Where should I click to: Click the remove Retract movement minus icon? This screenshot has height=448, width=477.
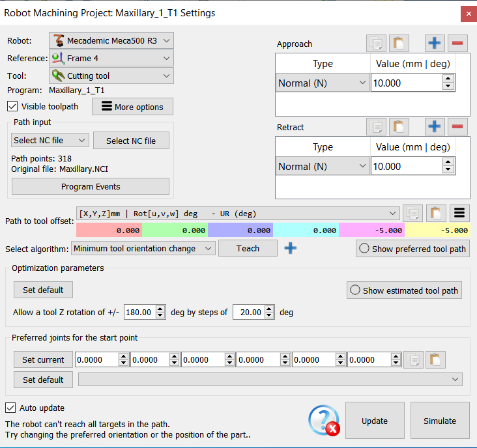tap(457, 127)
